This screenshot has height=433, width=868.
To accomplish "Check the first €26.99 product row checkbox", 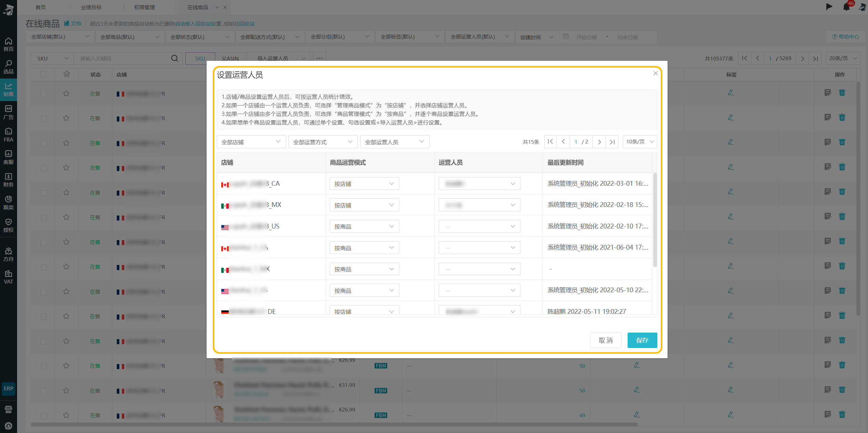I will click(44, 366).
